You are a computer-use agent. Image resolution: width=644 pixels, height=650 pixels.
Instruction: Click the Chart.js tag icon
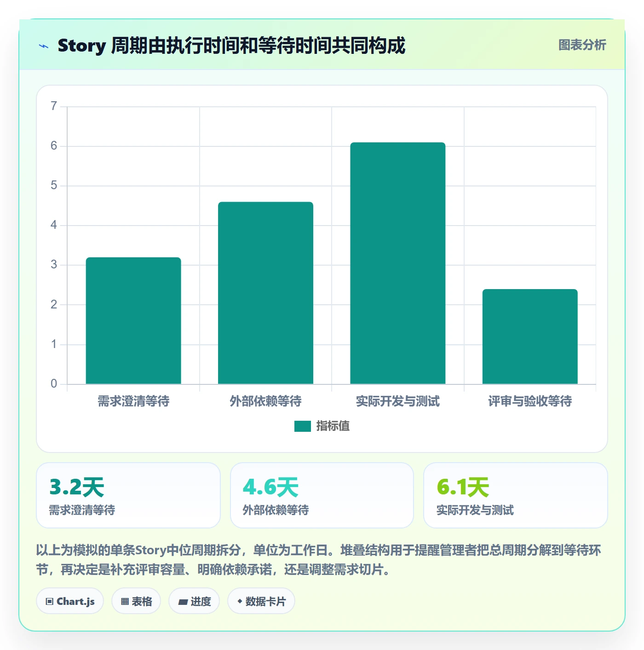coord(50,602)
